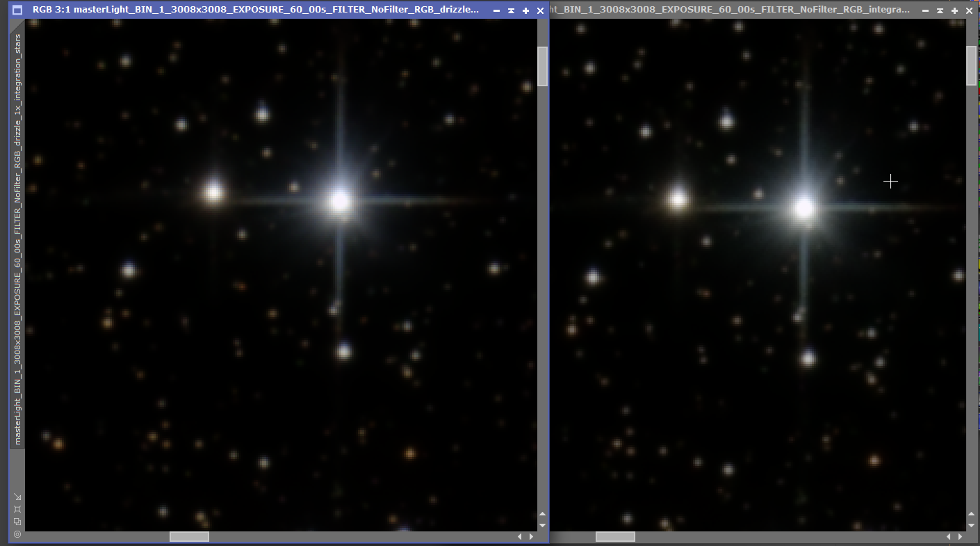Click the drizzle window's horizontal scrollbar thumb
Viewport: 980px width, 546px height.
189,537
